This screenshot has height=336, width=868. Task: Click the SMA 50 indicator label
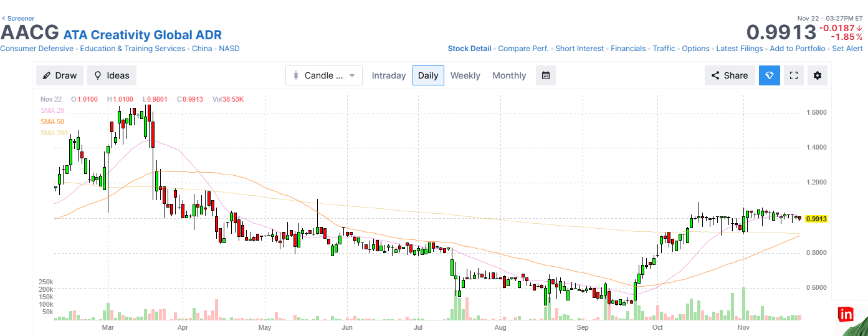tap(52, 122)
